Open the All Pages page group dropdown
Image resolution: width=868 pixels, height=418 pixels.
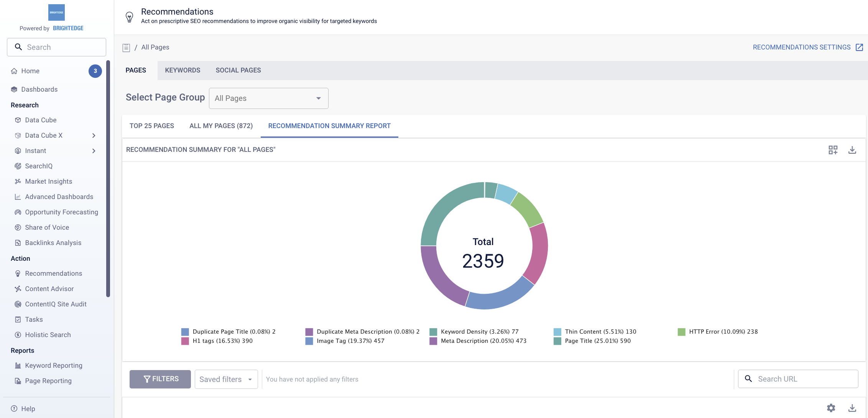268,99
